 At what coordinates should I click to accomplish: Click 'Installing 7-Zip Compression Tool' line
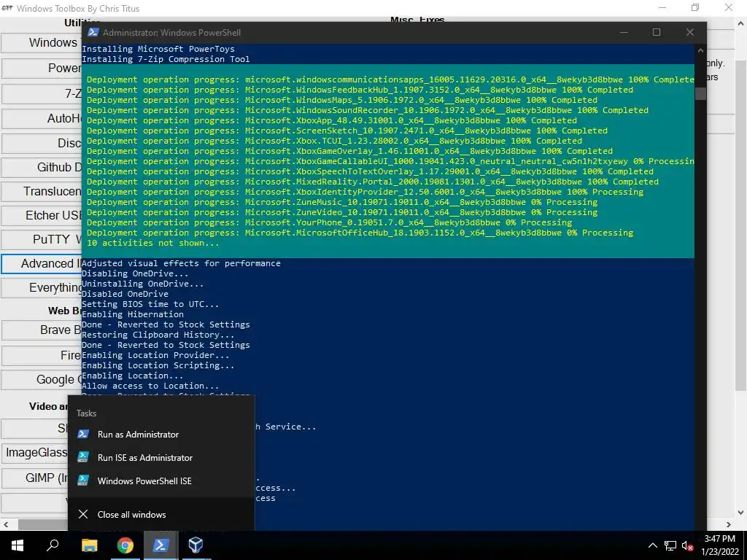coord(166,59)
